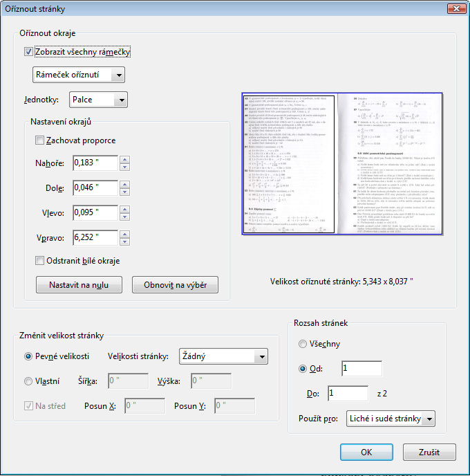Image resolution: width=470 pixels, height=476 pixels.
Task: Select the Vlastní page size option
Action: (28, 381)
